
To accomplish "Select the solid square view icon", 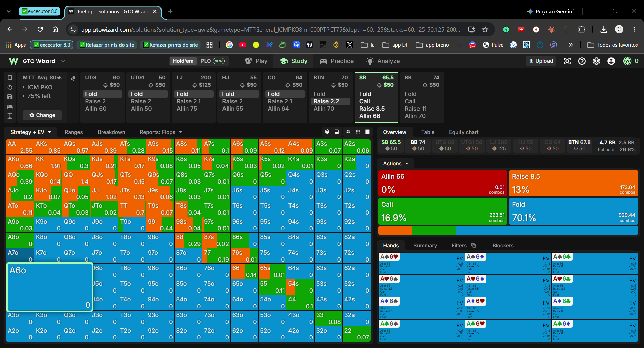I will point(367,132).
